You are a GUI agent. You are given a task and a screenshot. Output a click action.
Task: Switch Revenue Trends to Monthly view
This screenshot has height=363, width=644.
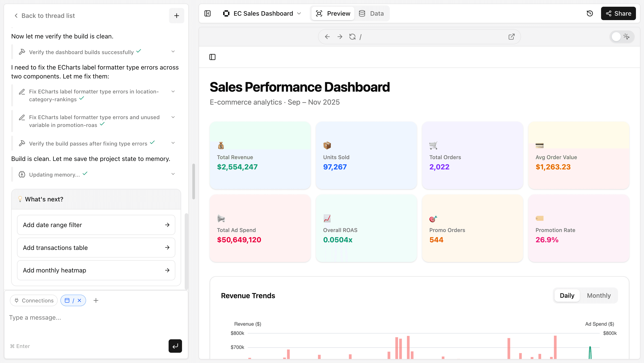pyautogui.click(x=599, y=295)
